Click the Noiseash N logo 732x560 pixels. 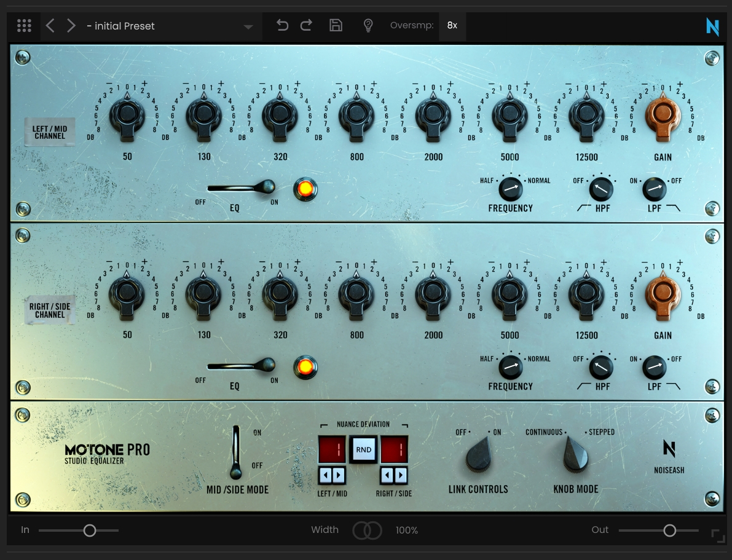(x=669, y=448)
